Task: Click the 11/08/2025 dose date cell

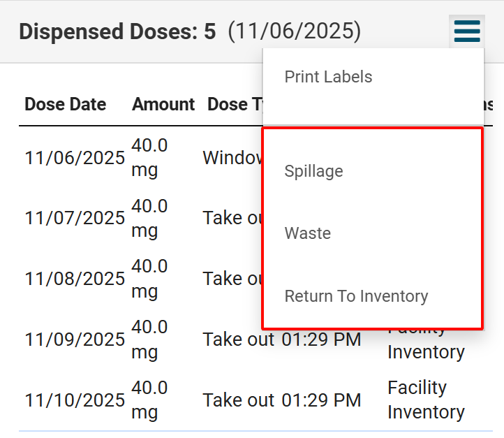Action: (x=75, y=279)
